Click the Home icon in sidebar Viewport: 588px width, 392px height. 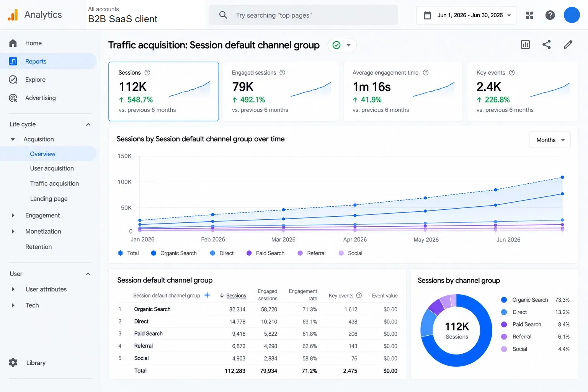(x=13, y=43)
